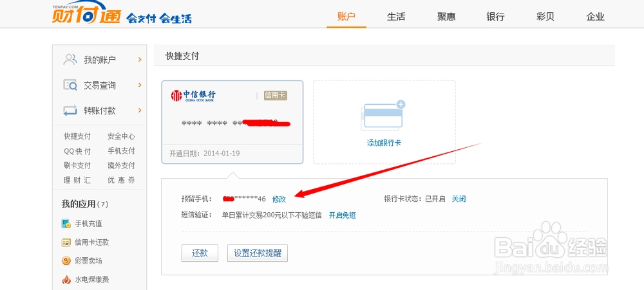Screen dimensions: 644x290
Task: Enable SMS-free payment via 开启免短
Action: tap(342, 215)
